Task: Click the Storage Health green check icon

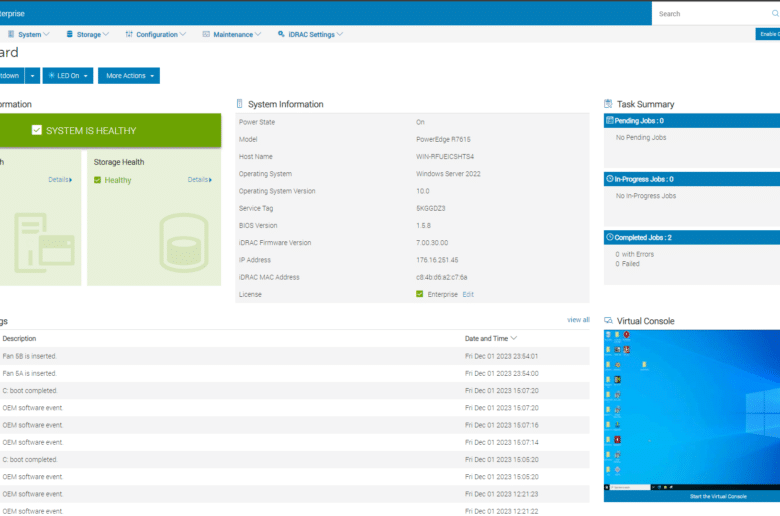Action: [98, 180]
